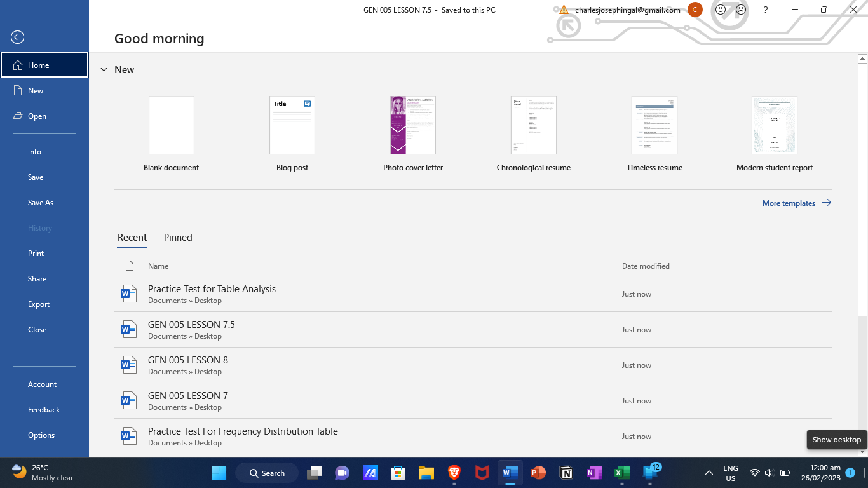Image resolution: width=868 pixels, height=488 pixels.
Task: Click the account warning triangle icon
Action: [564, 10]
